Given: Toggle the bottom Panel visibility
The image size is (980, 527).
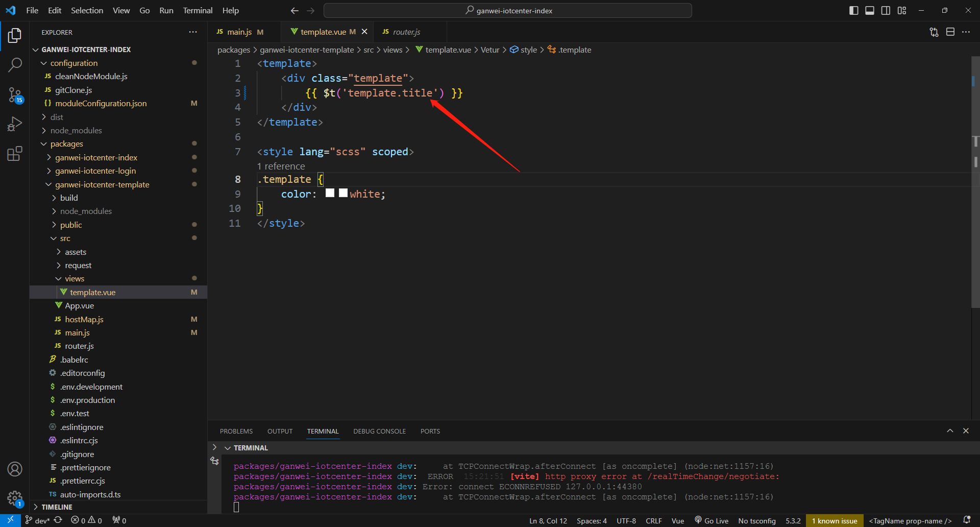Looking at the screenshot, I should pyautogui.click(x=870, y=11).
